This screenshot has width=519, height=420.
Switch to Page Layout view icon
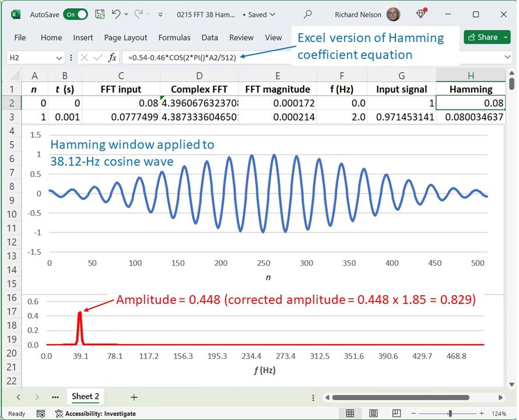[x=374, y=414]
